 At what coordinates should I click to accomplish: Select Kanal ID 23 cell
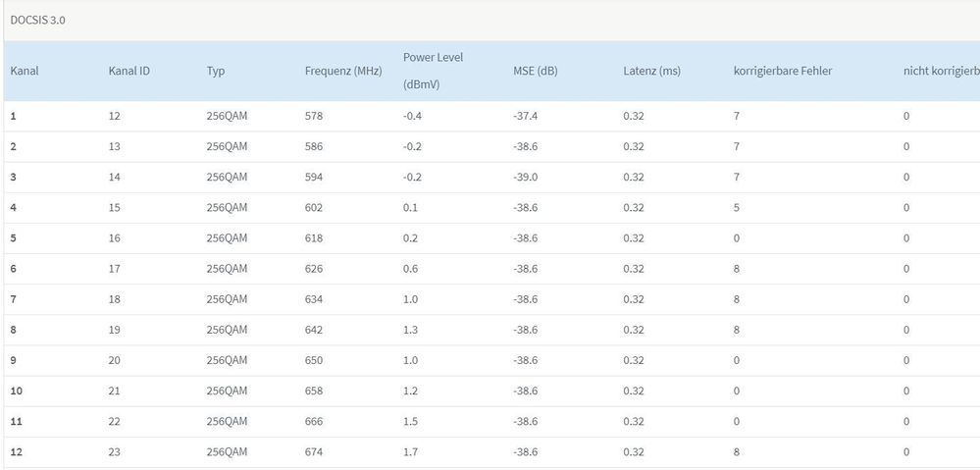click(115, 452)
